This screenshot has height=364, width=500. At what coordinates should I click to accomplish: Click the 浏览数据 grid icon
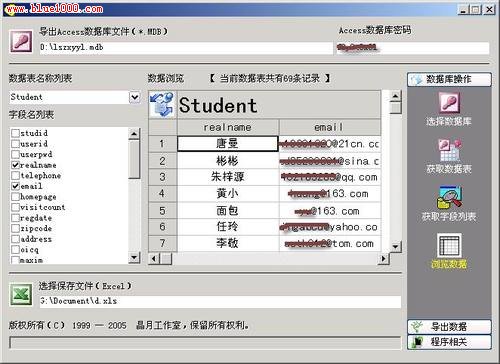pos(449,245)
